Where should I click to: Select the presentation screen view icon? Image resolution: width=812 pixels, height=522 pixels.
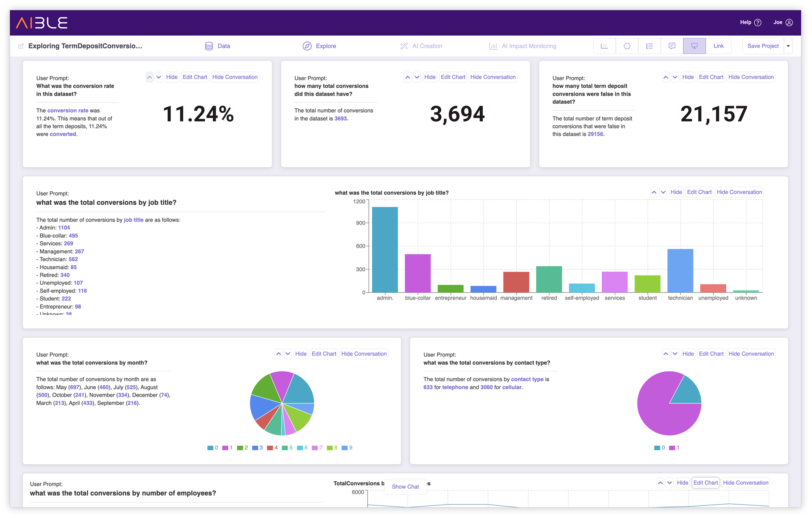694,46
